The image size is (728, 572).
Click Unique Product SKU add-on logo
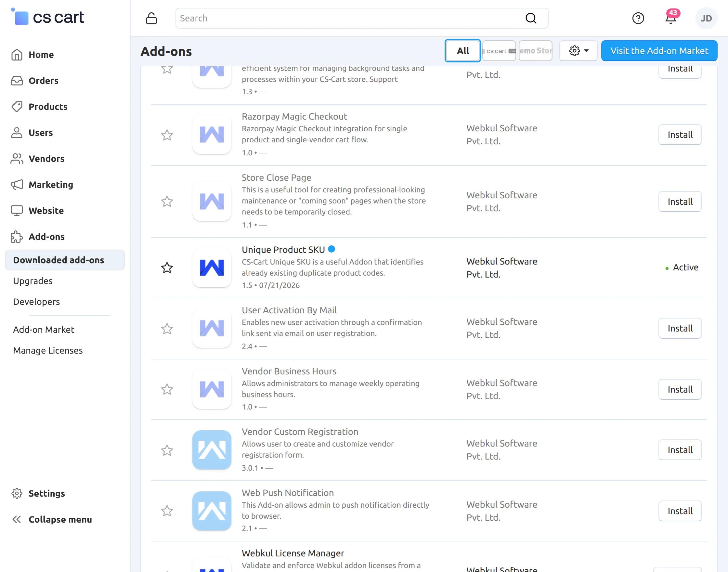212,267
